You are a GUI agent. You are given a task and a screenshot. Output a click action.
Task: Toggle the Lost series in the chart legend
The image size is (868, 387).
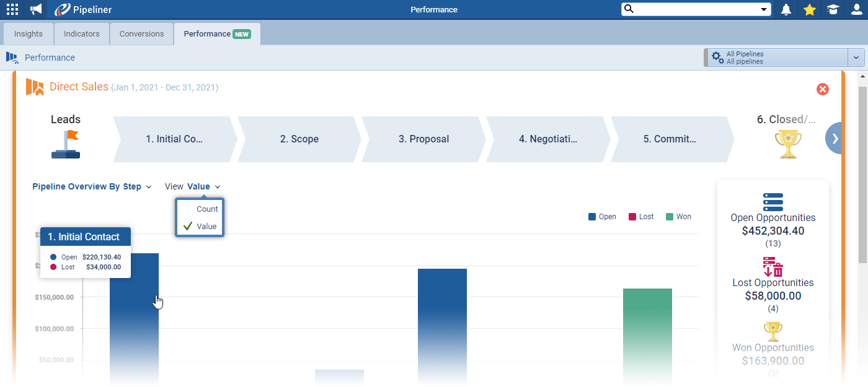[640, 216]
